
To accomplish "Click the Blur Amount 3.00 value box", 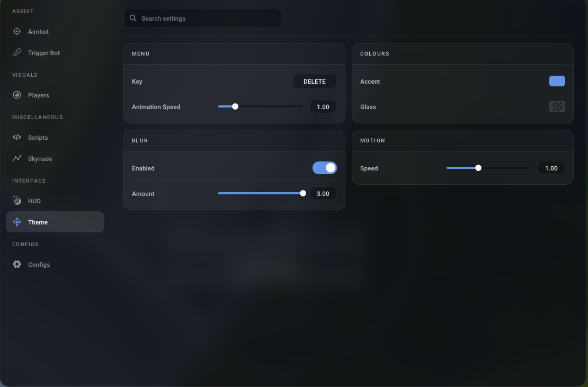I will [x=323, y=194].
